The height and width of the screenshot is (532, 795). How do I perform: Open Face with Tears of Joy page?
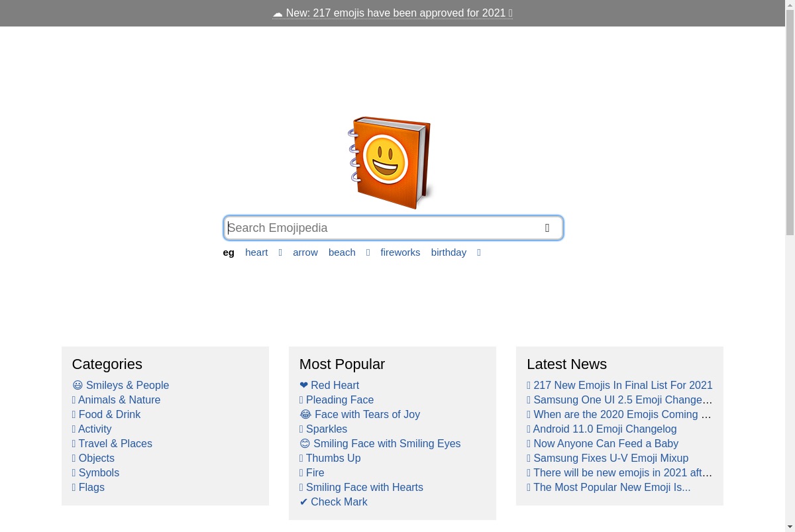[x=360, y=415]
